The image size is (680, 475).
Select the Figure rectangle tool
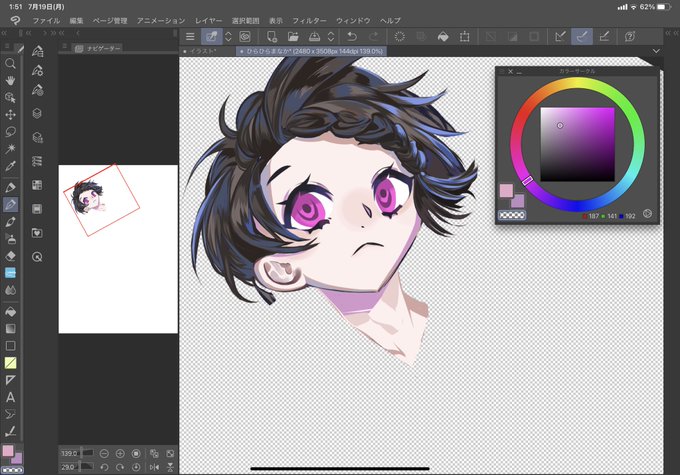(x=10, y=346)
